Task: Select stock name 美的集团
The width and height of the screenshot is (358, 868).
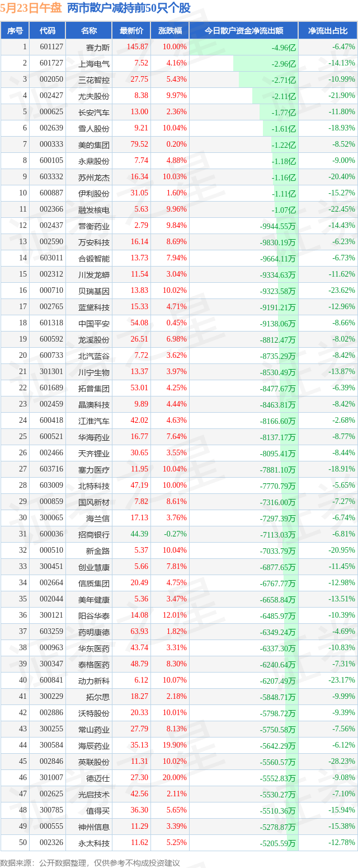Action: (x=95, y=144)
